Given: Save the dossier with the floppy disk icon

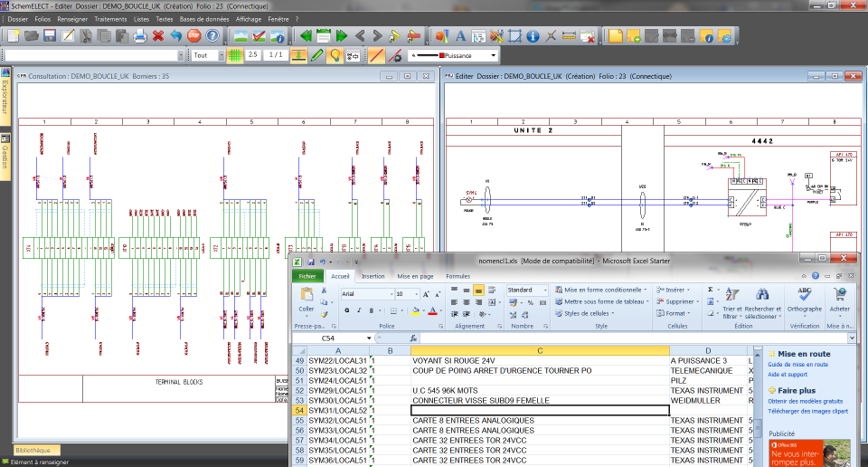Looking at the screenshot, I should 50,36.
